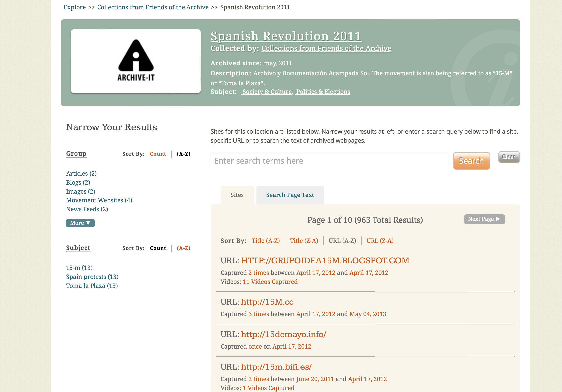Clear the search with Clear button
The height and width of the screenshot is (392, 562).
click(x=509, y=157)
